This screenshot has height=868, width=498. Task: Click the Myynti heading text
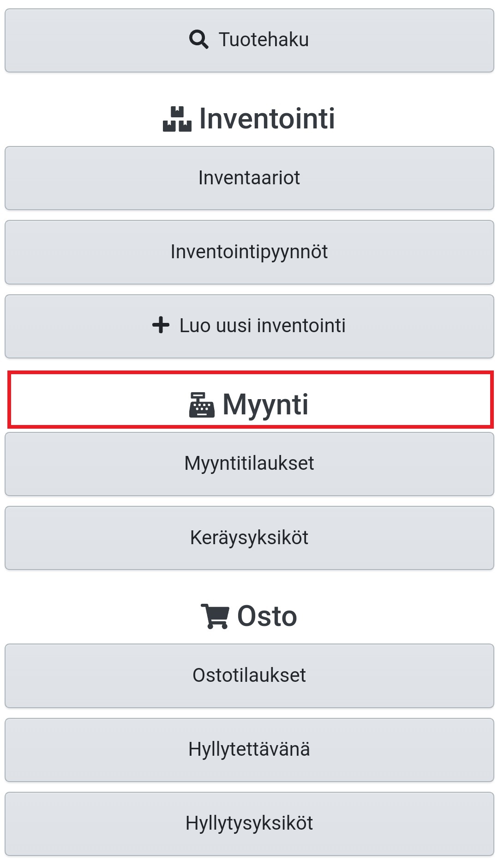tap(265, 405)
